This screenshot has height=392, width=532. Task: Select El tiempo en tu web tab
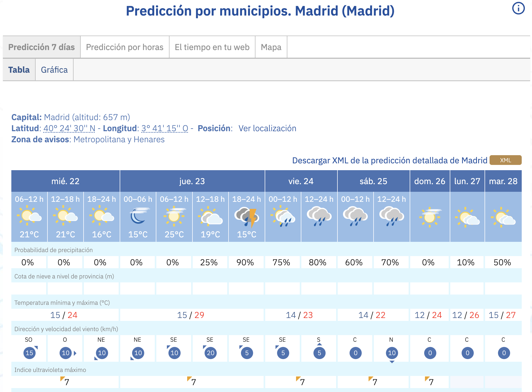[x=212, y=47]
